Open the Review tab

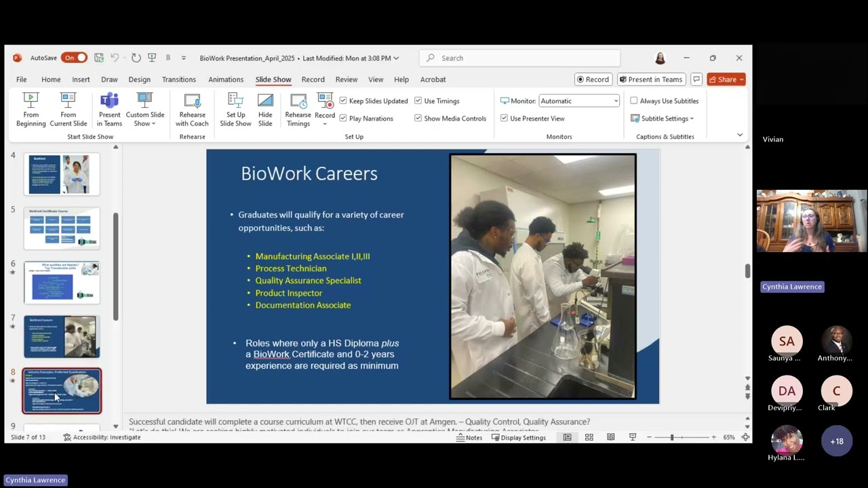click(346, 79)
